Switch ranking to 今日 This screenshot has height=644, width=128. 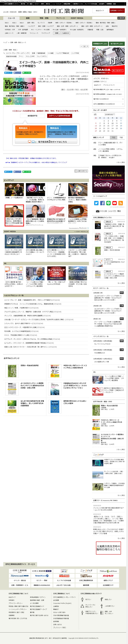tap(113, 137)
